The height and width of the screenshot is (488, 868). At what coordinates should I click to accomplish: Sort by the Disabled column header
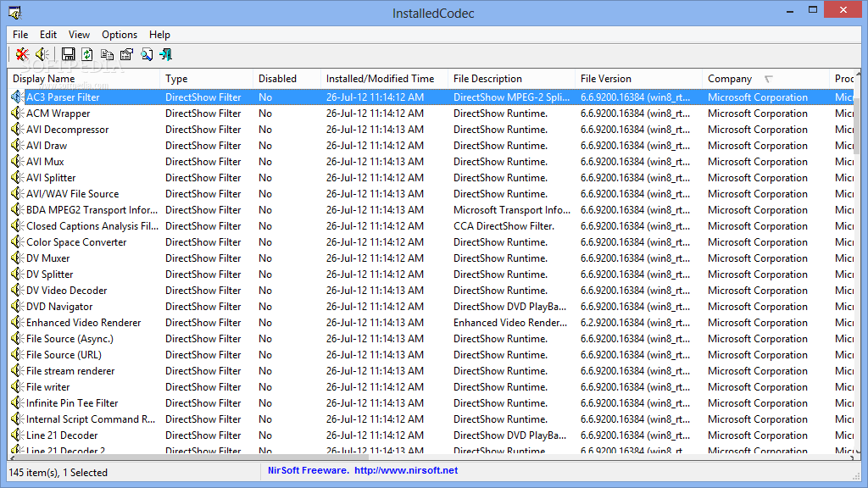point(287,79)
